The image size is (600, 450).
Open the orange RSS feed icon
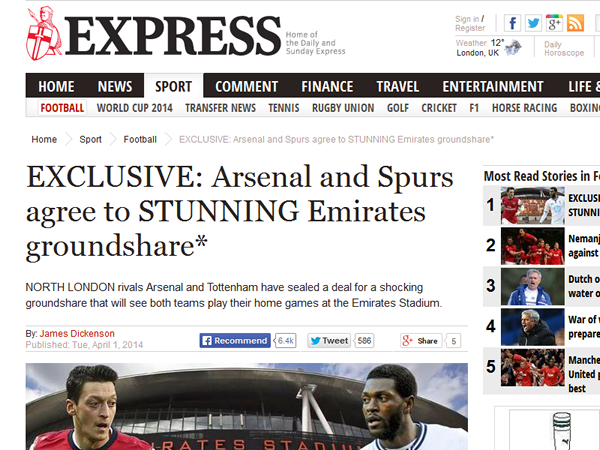(575, 23)
